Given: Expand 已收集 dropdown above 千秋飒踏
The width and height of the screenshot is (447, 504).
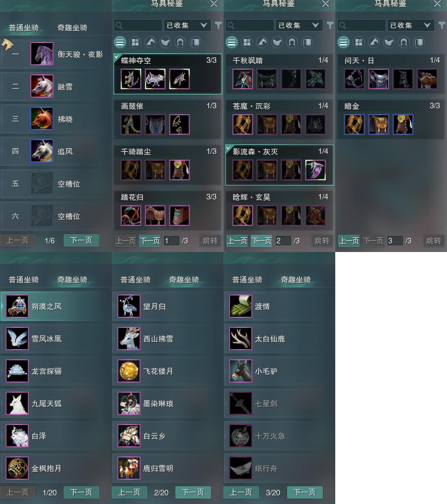Looking at the screenshot, I should [299, 25].
